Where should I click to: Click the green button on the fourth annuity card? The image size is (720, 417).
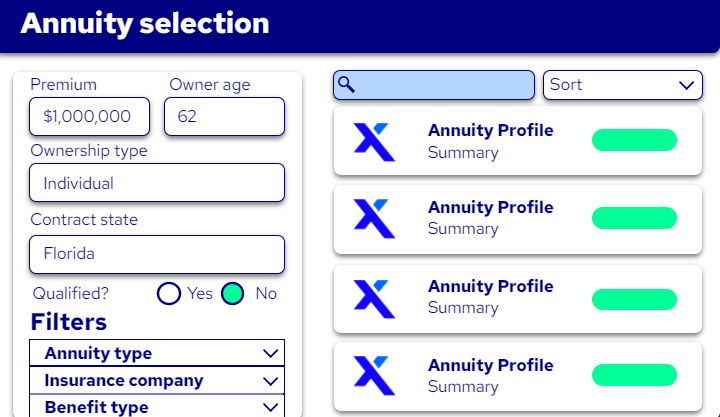pos(634,374)
